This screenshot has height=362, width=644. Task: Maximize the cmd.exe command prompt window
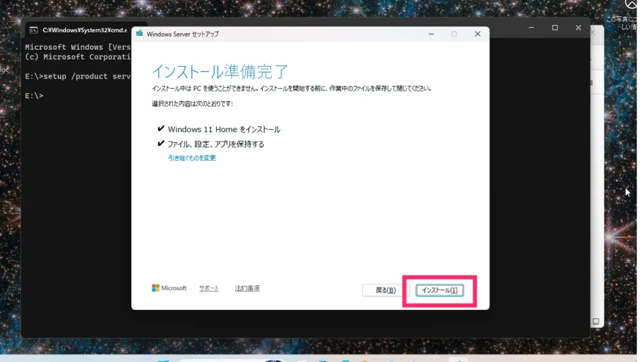click(x=555, y=28)
